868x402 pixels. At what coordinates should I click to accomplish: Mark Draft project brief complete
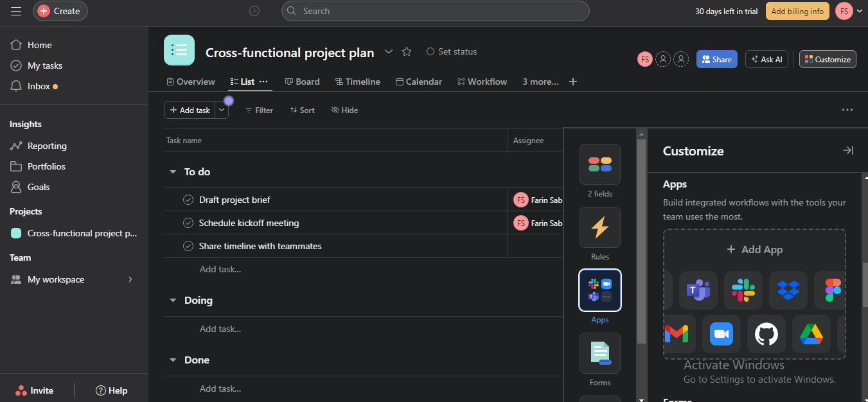tap(188, 200)
